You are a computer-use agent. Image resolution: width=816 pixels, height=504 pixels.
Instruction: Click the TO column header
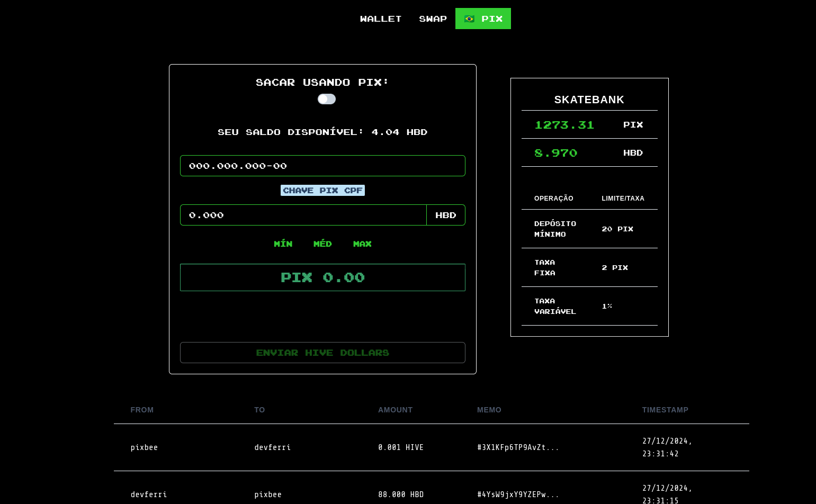point(259,410)
